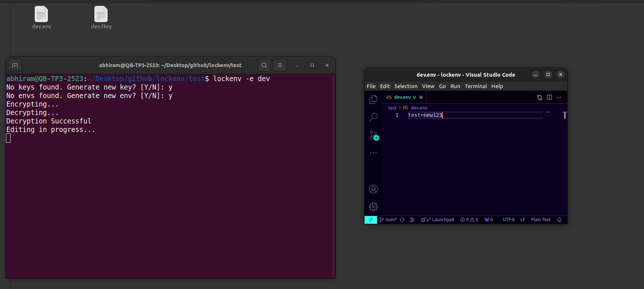Open the remote window indicator in status bar
Screen dimensions: 644x289
tap(371, 220)
